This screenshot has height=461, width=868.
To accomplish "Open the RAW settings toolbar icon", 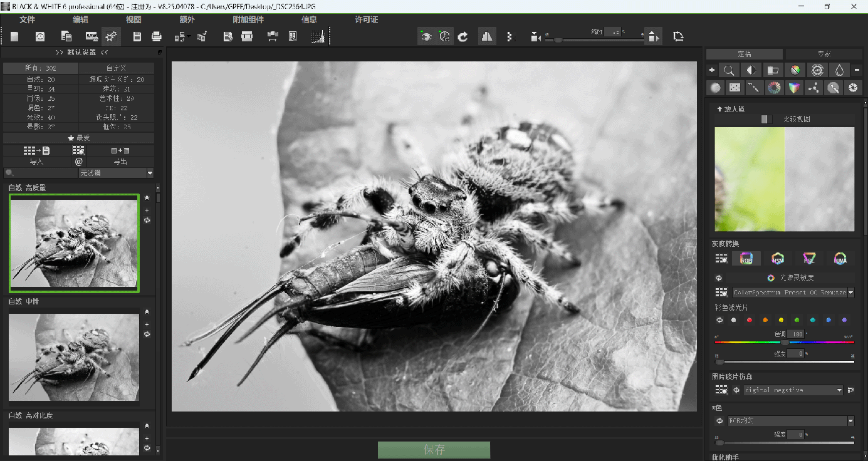I will [x=92, y=37].
